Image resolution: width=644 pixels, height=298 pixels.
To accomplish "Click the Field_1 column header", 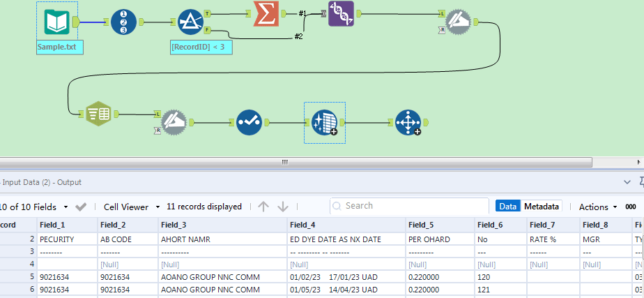I will tap(52, 225).
